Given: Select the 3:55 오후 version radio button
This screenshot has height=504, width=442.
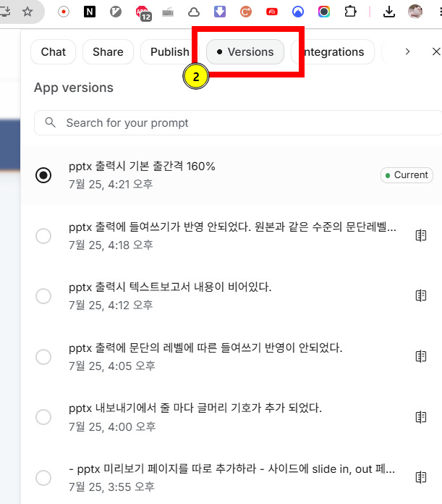Looking at the screenshot, I should tap(43, 478).
